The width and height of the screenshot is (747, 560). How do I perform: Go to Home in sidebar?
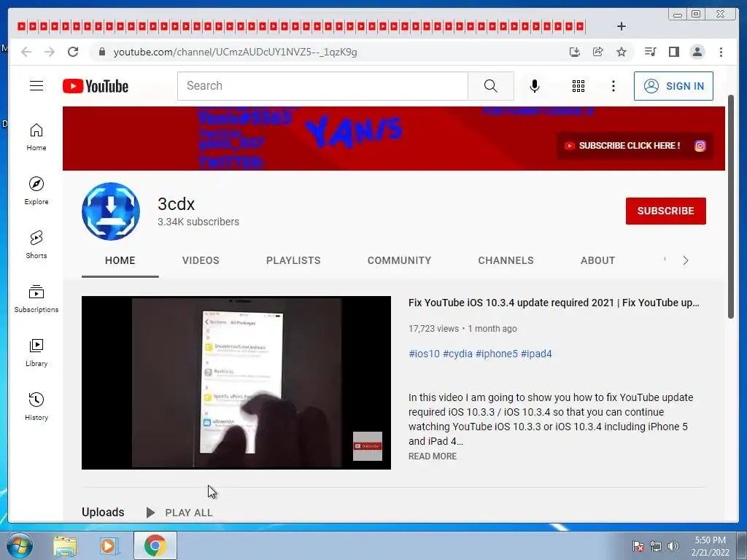36,137
